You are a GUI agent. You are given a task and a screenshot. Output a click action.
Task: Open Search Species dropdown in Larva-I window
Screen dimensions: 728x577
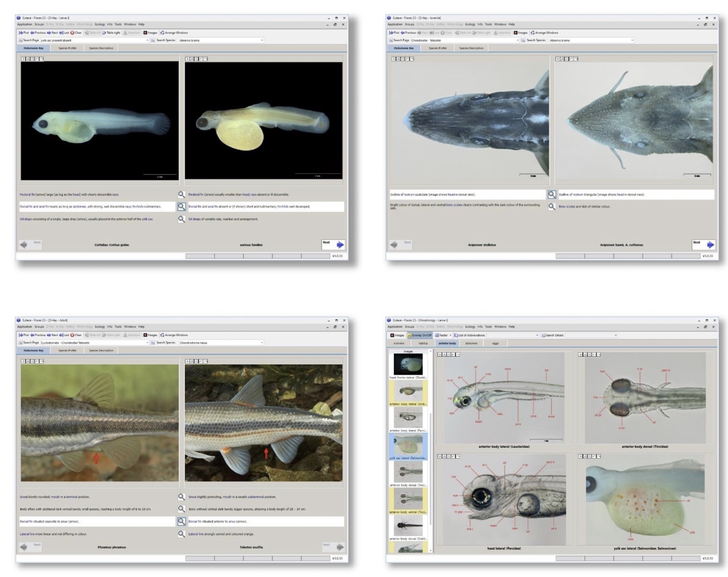coord(262,40)
